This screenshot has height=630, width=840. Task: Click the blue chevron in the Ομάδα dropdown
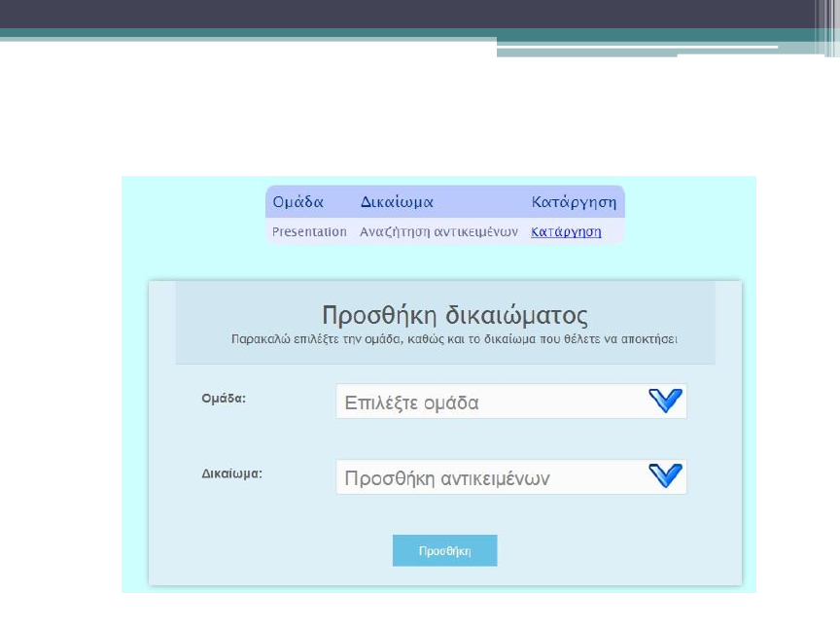coord(665,401)
